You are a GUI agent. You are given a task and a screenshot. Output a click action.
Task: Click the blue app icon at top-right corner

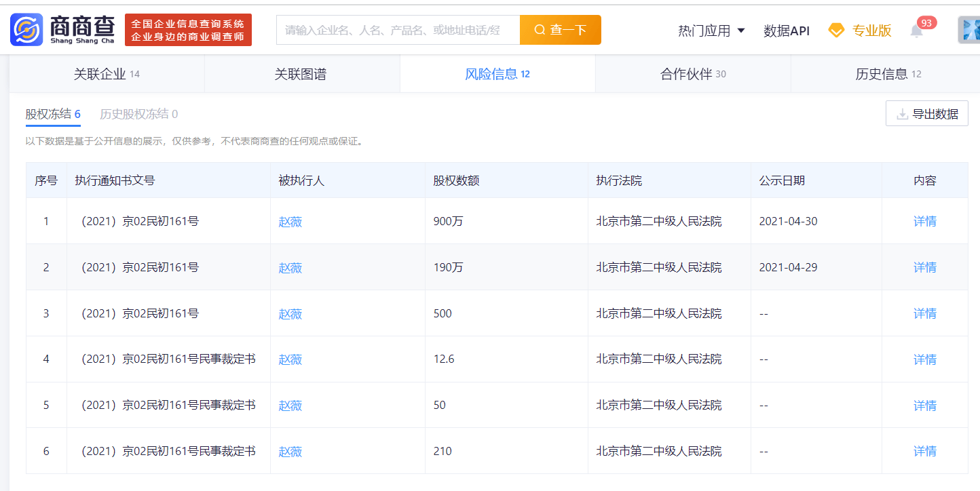click(x=970, y=29)
